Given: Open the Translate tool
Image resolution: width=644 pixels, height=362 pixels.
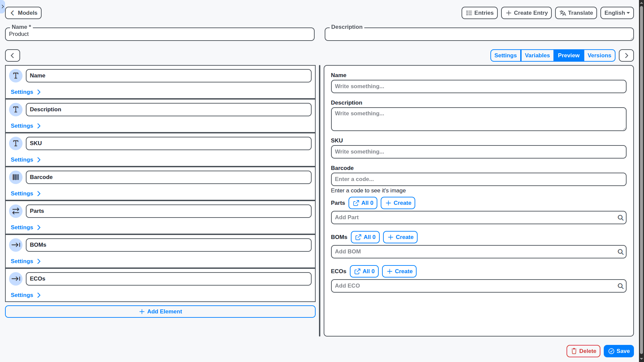Looking at the screenshot, I should (x=576, y=13).
